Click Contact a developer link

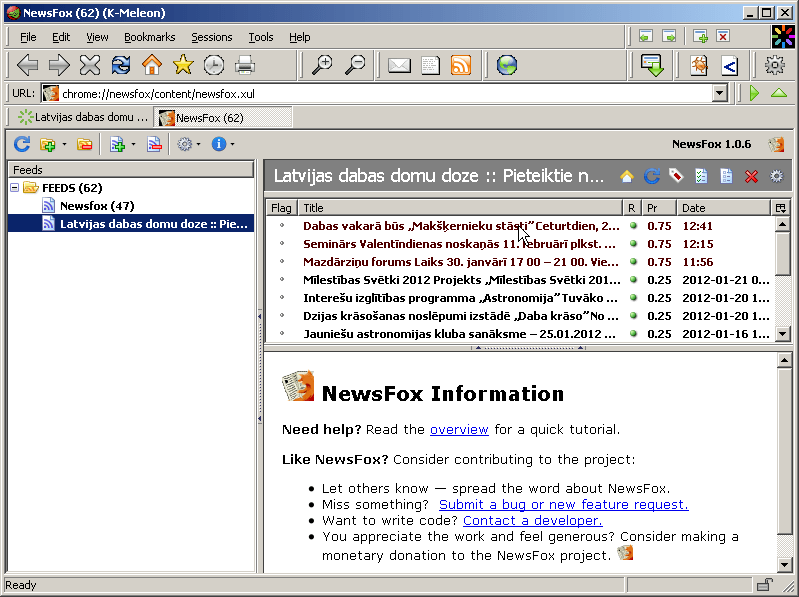click(x=532, y=521)
